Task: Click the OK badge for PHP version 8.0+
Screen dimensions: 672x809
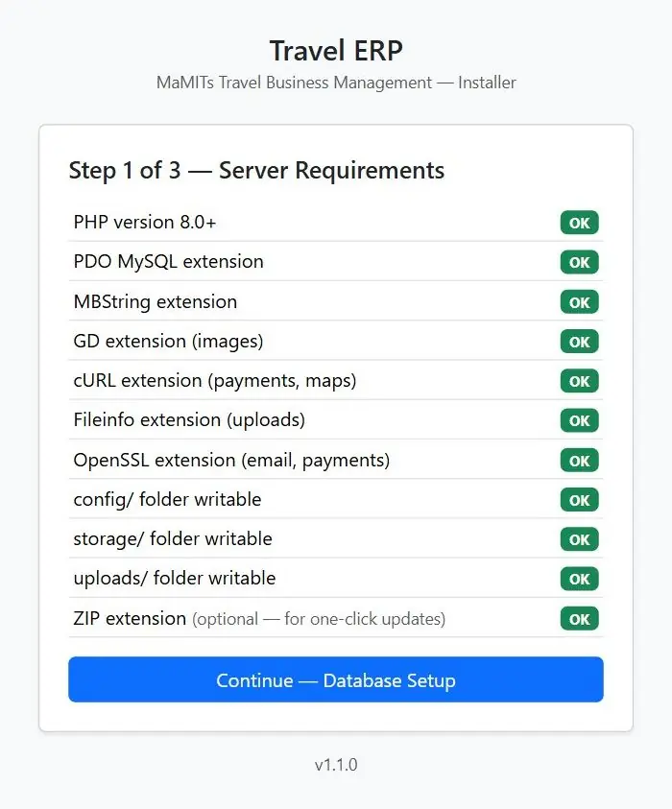Action: [x=579, y=223]
